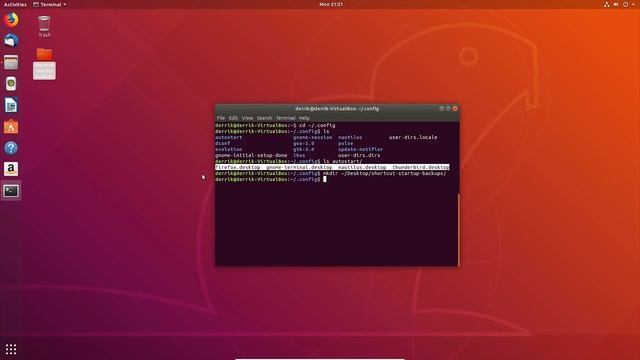Open the Amazon dock launcher

tap(11, 169)
